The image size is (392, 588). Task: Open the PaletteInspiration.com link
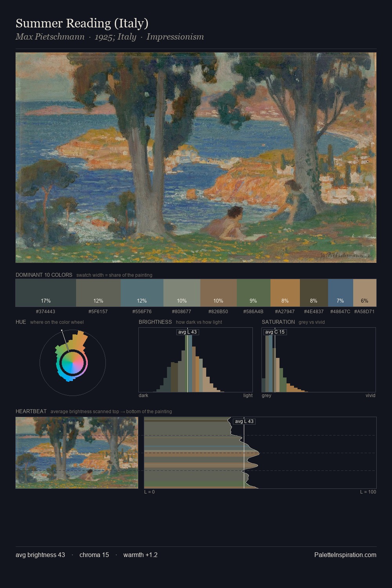click(345, 555)
